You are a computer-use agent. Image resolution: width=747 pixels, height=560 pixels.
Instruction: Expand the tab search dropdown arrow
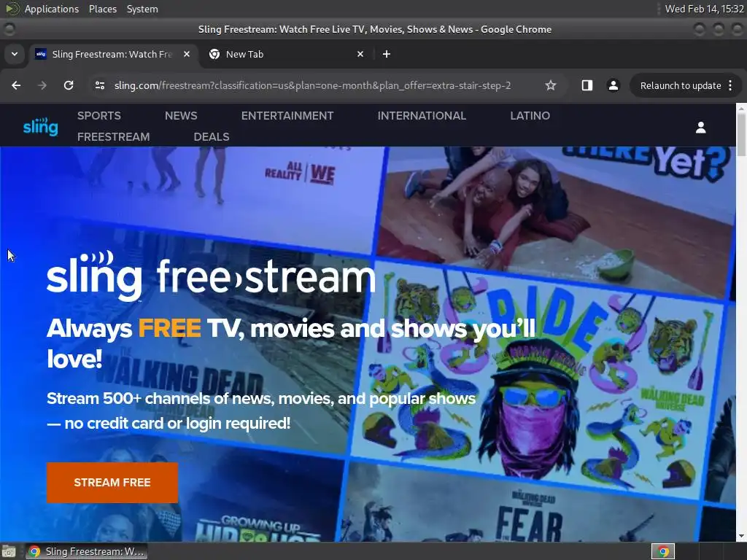click(15, 54)
